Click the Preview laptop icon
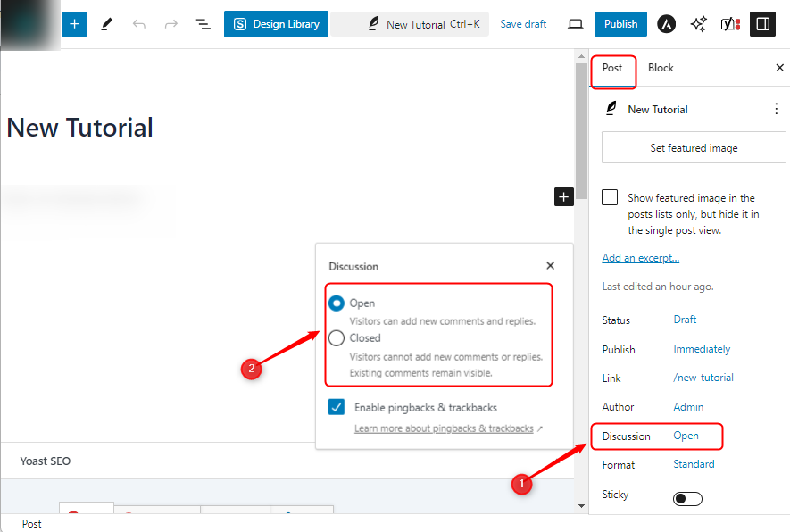The width and height of the screenshot is (790, 532). point(575,24)
